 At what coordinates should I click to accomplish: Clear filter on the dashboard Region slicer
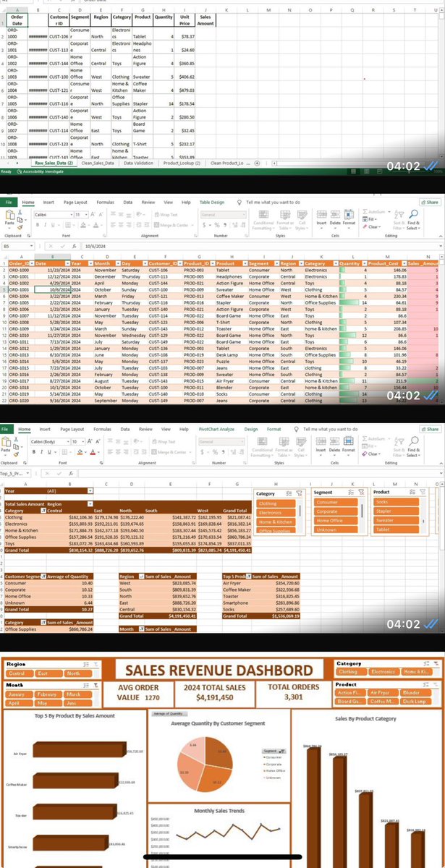click(95, 663)
